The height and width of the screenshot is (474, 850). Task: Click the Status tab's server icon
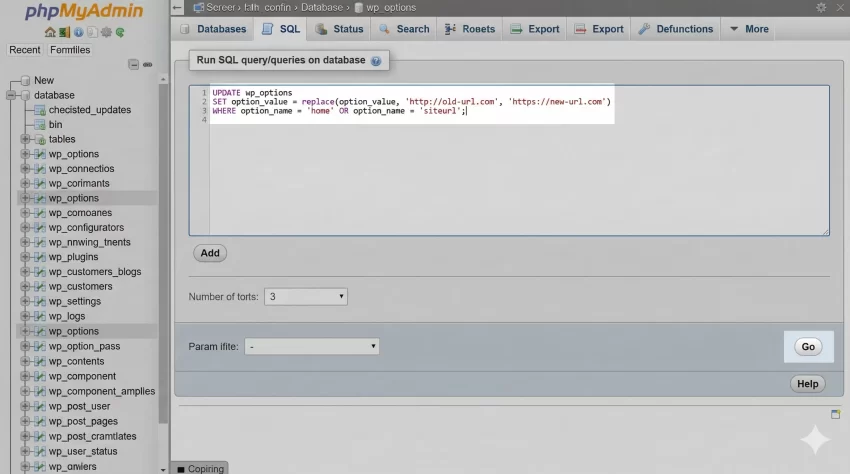point(321,29)
